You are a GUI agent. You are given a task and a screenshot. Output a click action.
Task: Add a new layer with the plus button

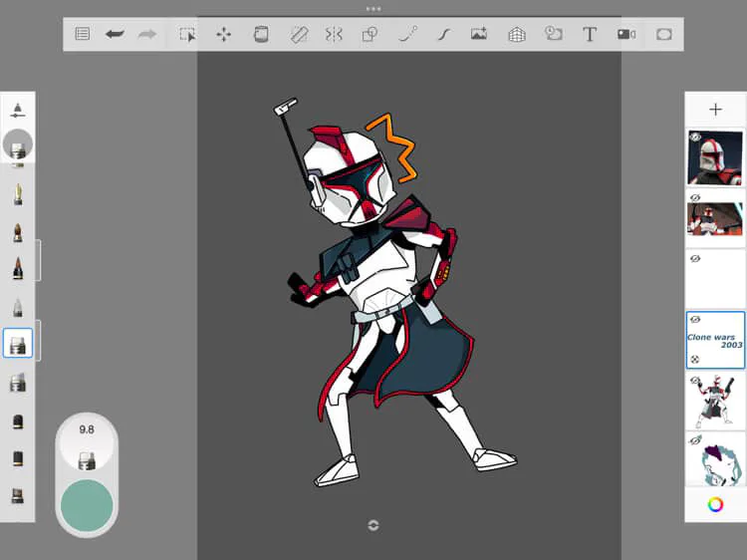(x=715, y=110)
